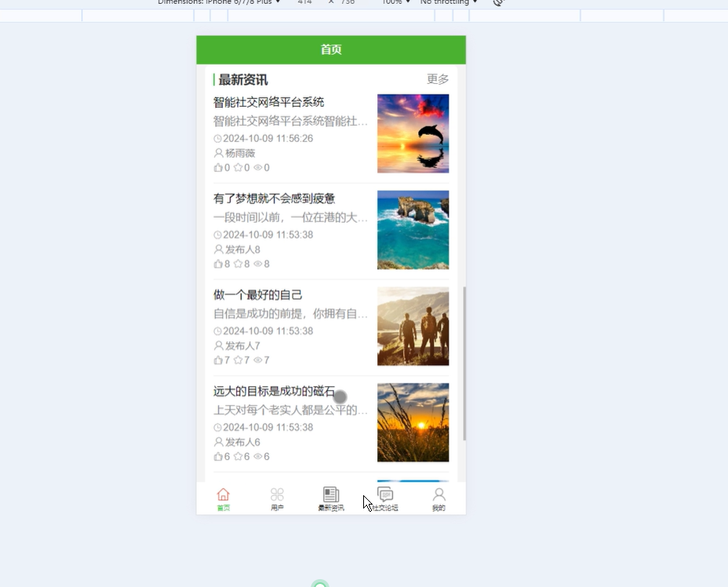Click the eye icon for 有了梦想就不会感到疲惫
The width and height of the screenshot is (728, 587).
pos(257,264)
